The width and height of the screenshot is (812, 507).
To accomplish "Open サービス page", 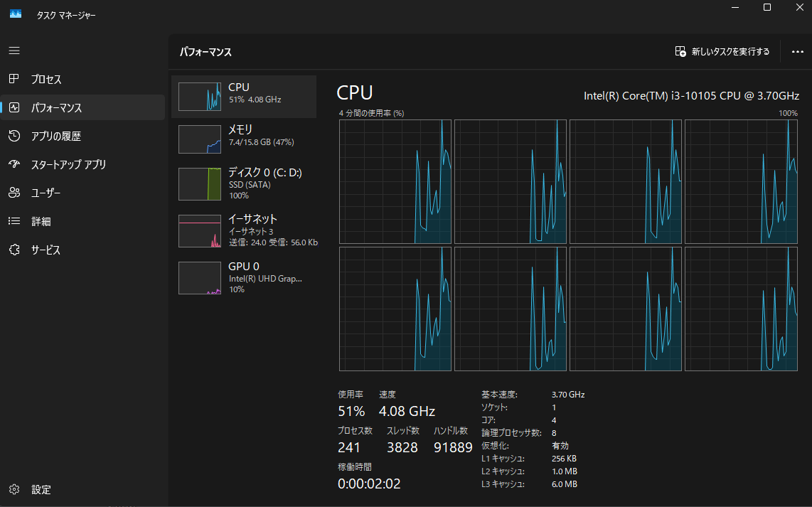I will coord(83,250).
